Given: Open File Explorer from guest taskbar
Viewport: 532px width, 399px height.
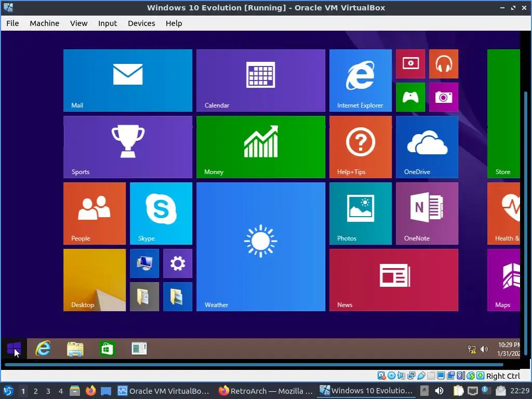Looking at the screenshot, I should (x=75, y=349).
